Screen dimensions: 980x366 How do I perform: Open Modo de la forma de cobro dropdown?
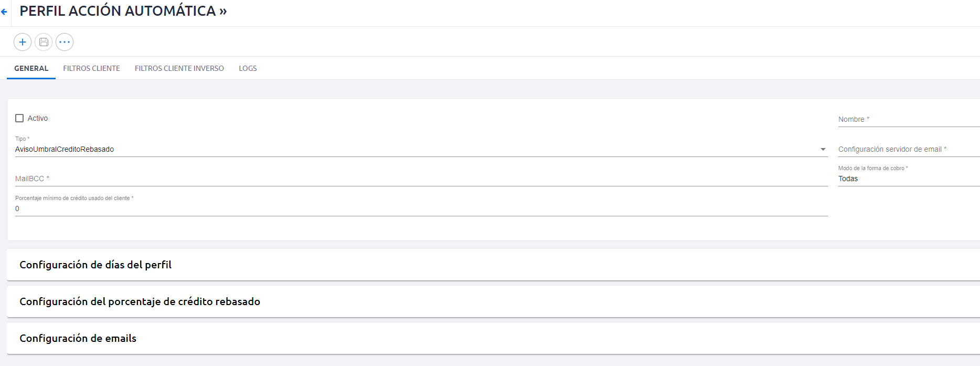909,179
